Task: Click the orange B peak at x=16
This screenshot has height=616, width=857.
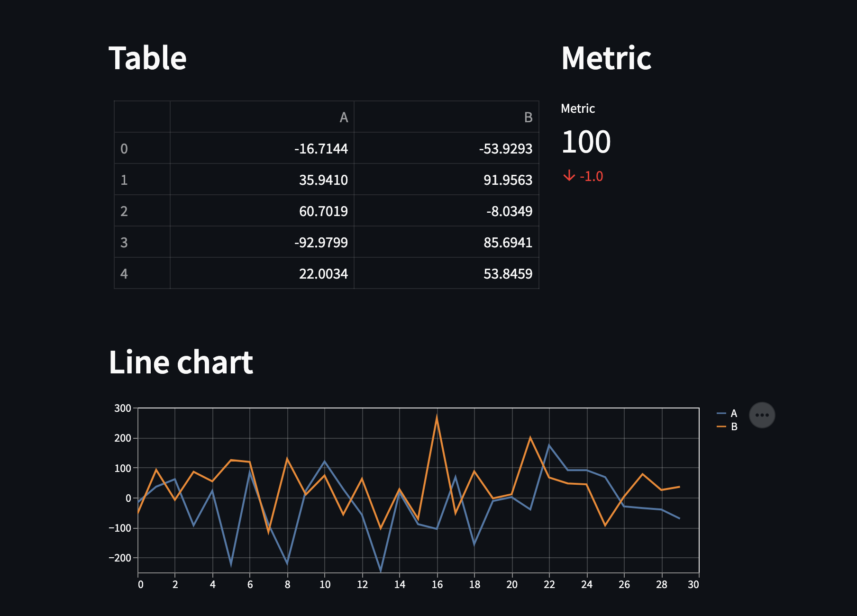Action: click(x=437, y=417)
